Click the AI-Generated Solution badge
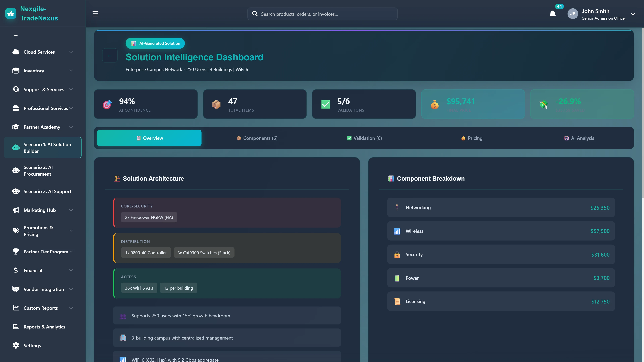The image size is (644, 362). click(155, 43)
